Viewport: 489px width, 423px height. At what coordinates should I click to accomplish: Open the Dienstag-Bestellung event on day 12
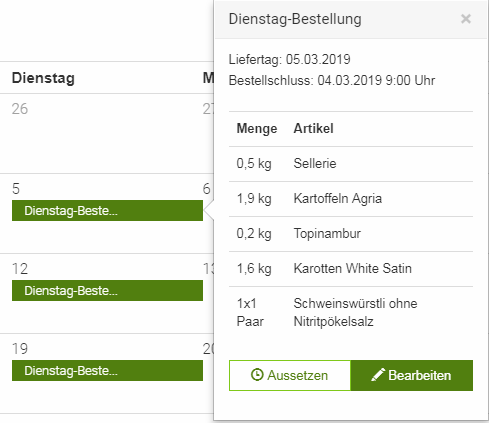click(x=107, y=291)
